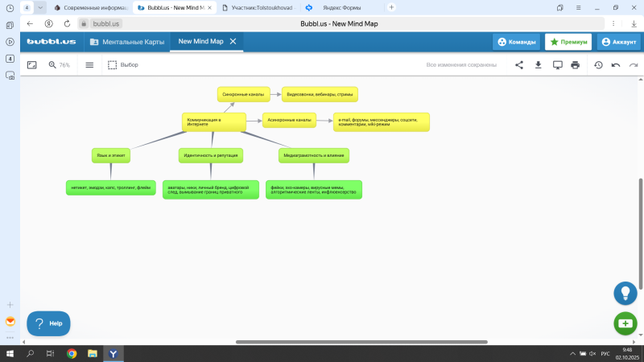
Task: Open the Команды teams button
Action: pyautogui.click(x=516, y=42)
